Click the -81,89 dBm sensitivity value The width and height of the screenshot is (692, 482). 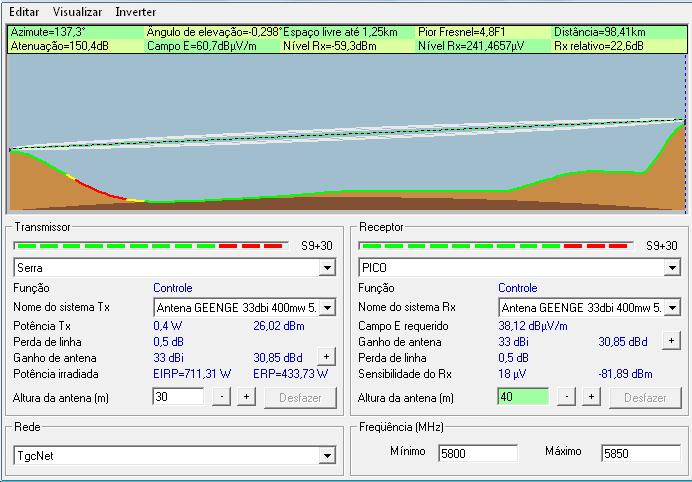625,374
